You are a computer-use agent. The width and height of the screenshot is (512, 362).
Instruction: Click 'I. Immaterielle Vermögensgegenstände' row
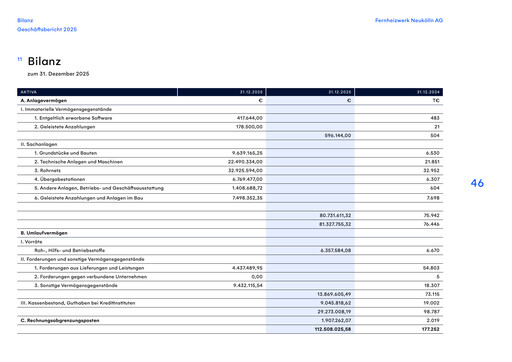coord(66,109)
